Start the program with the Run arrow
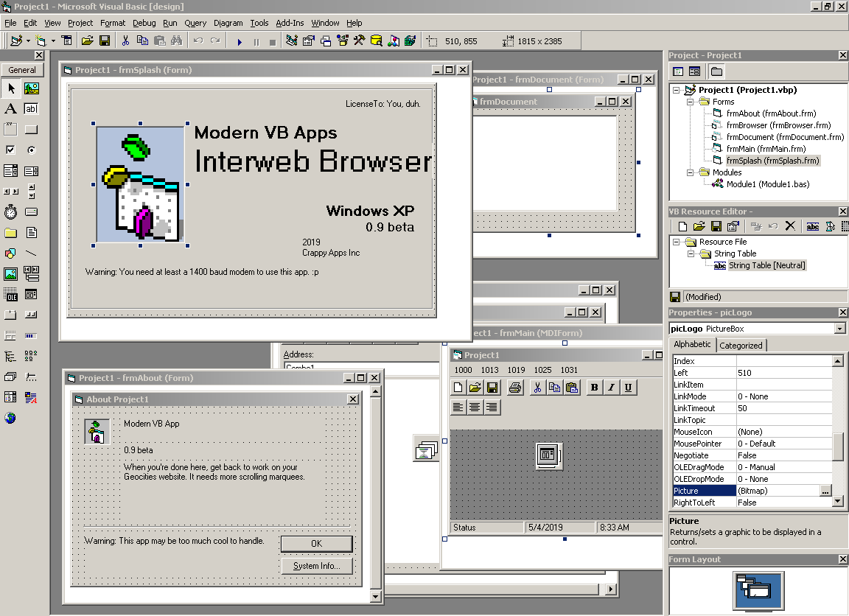 point(240,41)
